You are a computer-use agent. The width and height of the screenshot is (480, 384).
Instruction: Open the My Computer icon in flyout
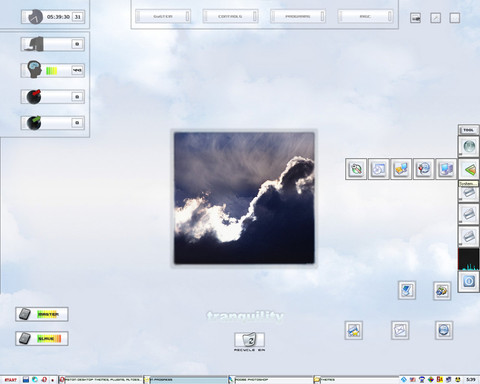click(x=446, y=169)
